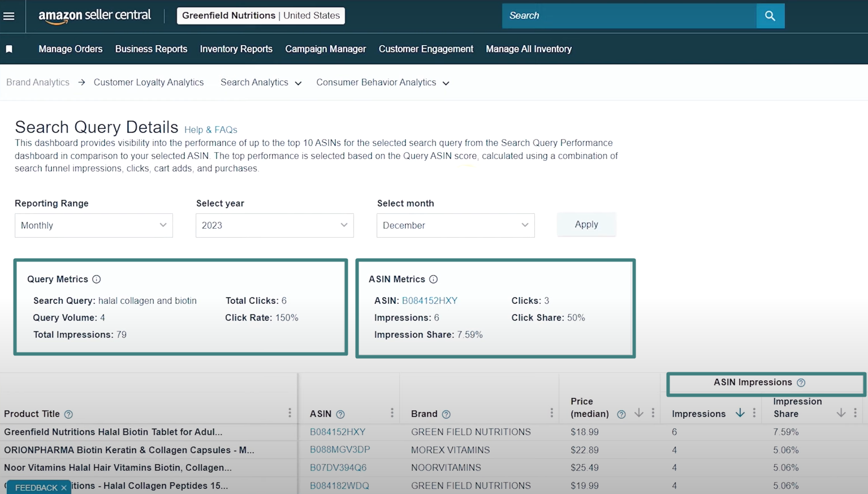Click the $19.99 price cell
This screenshot has height=494, width=868.
coord(585,486)
